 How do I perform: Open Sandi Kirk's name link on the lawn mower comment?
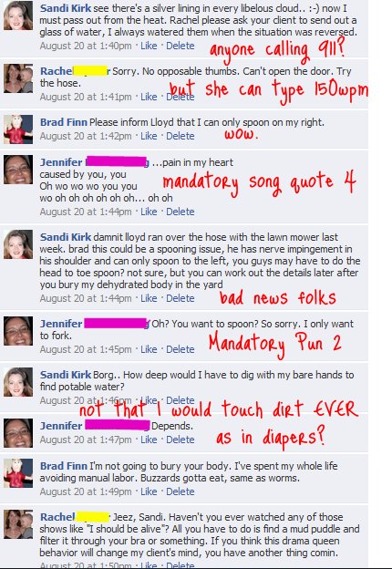coord(66,237)
